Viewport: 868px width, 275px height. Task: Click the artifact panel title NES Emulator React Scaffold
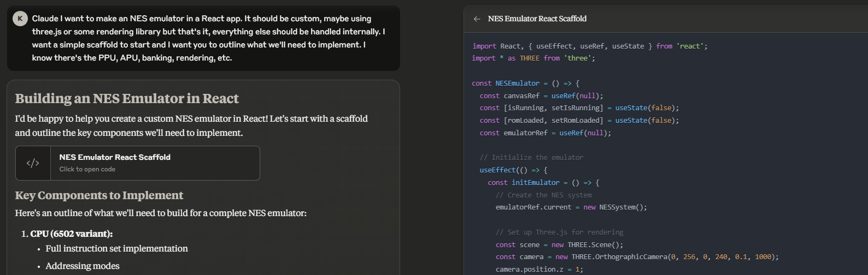coord(537,19)
